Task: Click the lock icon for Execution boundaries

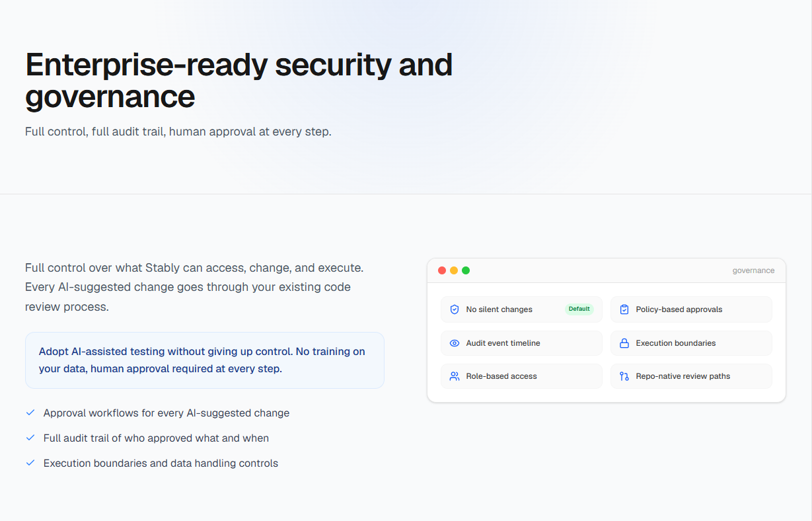Action: click(624, 343)
